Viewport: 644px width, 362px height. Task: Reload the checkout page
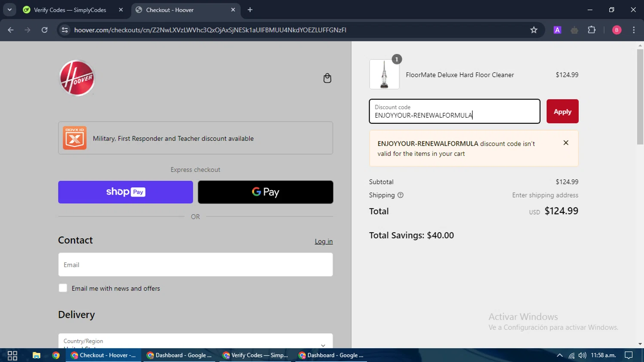pyautogui.click(x=45, y=30)
